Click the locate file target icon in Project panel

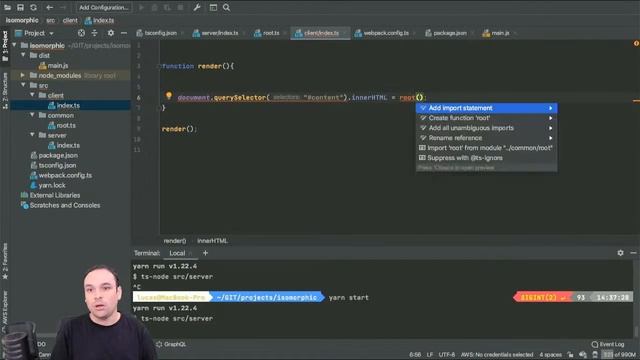81,33
